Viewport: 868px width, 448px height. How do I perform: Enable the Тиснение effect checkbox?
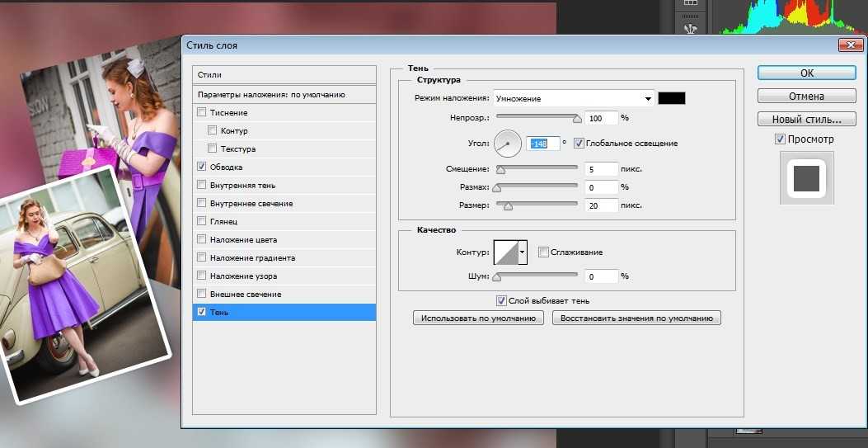(202, 112)
